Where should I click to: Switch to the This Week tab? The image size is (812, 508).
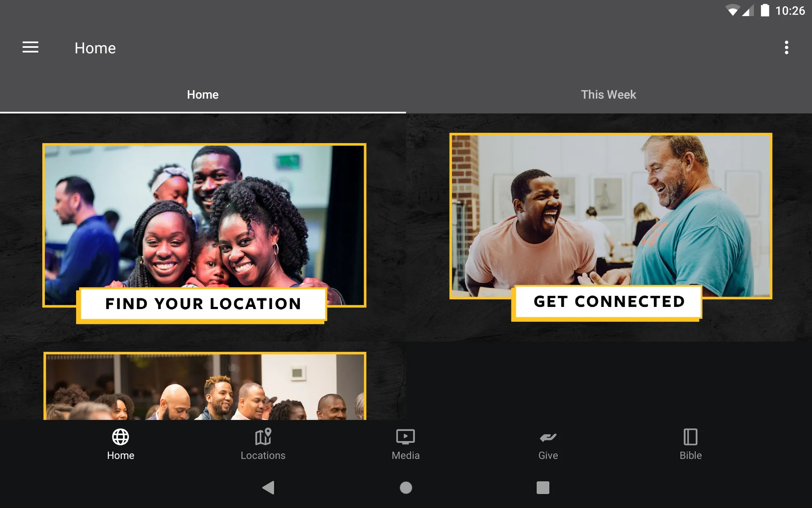tap(609, 94)
